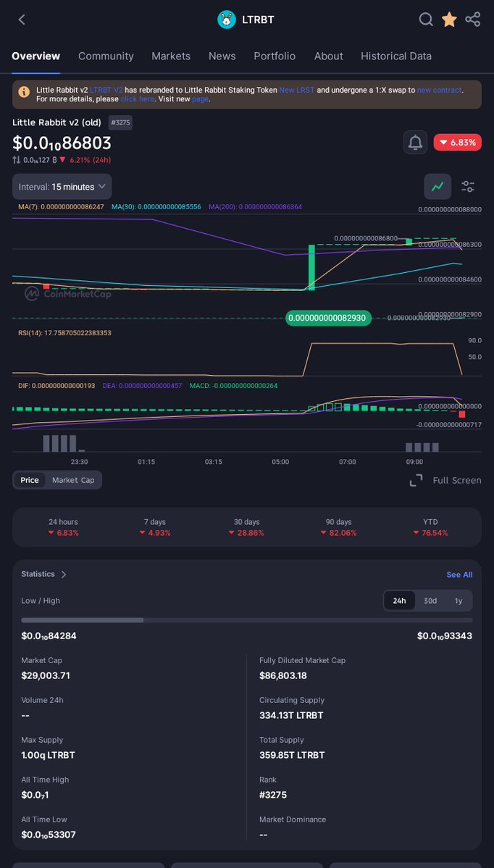The width and height of the screenshot is (494, 868).
Task: Open the Markets tab
Action: (x=171, y=56)
